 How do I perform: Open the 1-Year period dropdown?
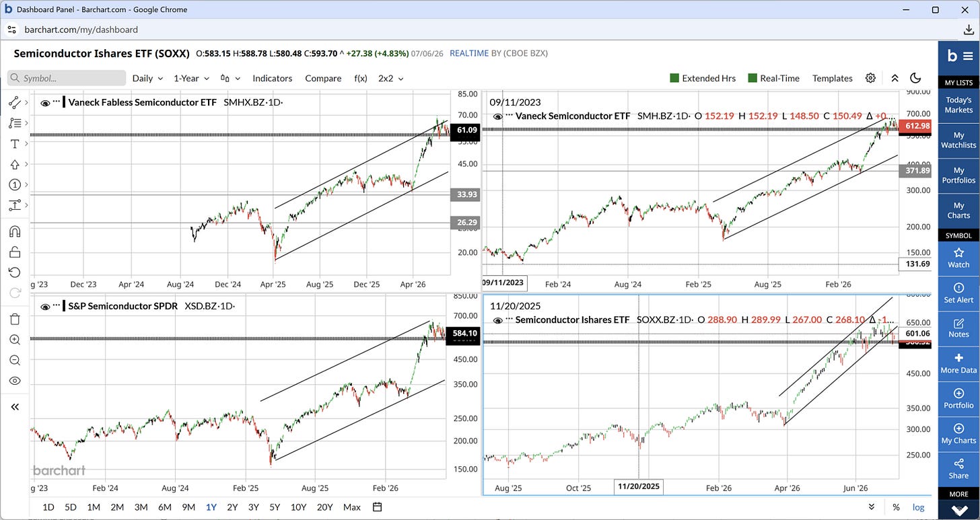191,78
